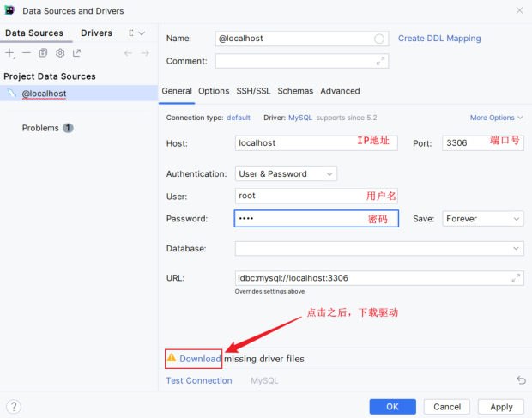Switch to the Drivers tab
Image resolution: width=532 pixels, height=418 pixels.
tap(96, 33)
